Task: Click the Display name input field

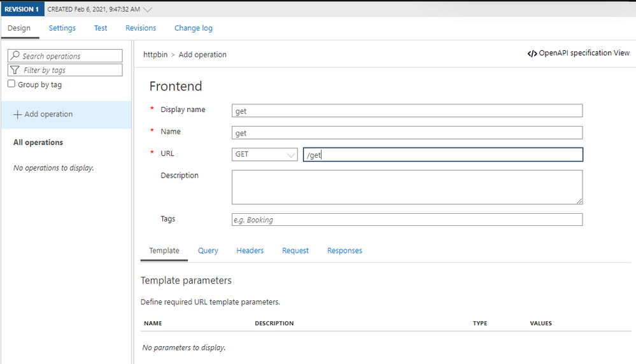Action: pos(407,111)
